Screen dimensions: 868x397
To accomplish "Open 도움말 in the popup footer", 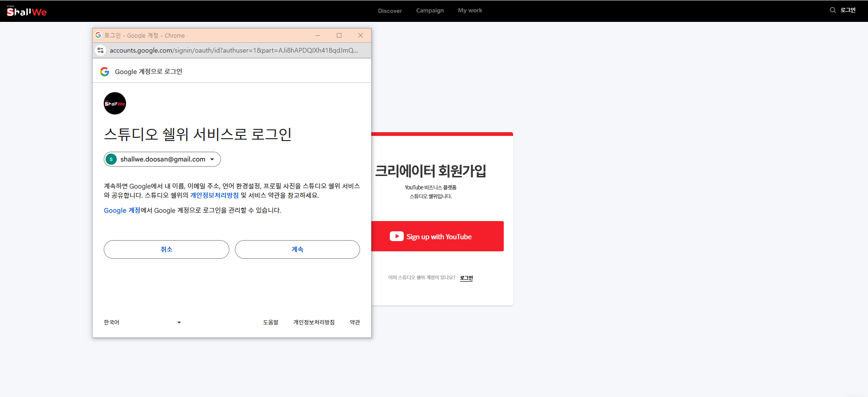I will [x=271, y=323].
